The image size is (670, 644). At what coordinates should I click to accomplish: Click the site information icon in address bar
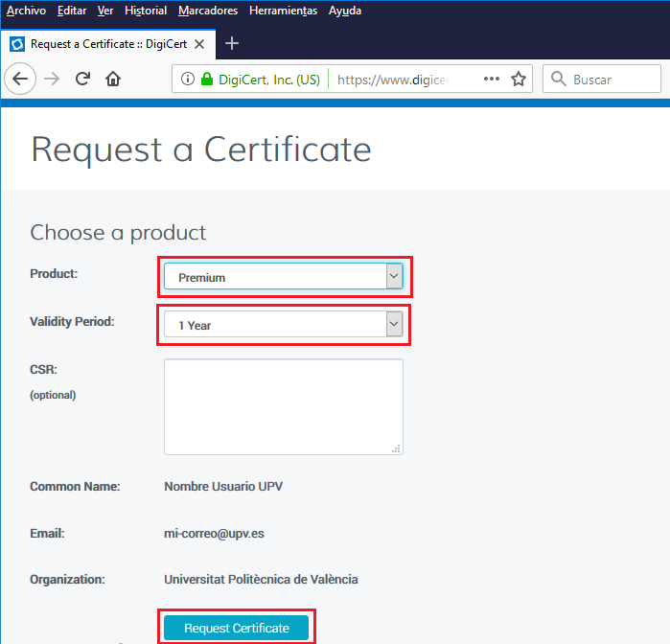pyautogui.click(x=188, y=80)
